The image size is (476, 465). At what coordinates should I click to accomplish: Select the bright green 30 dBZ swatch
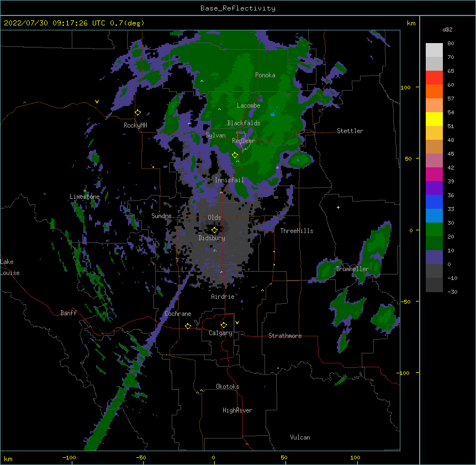[434, 230]
